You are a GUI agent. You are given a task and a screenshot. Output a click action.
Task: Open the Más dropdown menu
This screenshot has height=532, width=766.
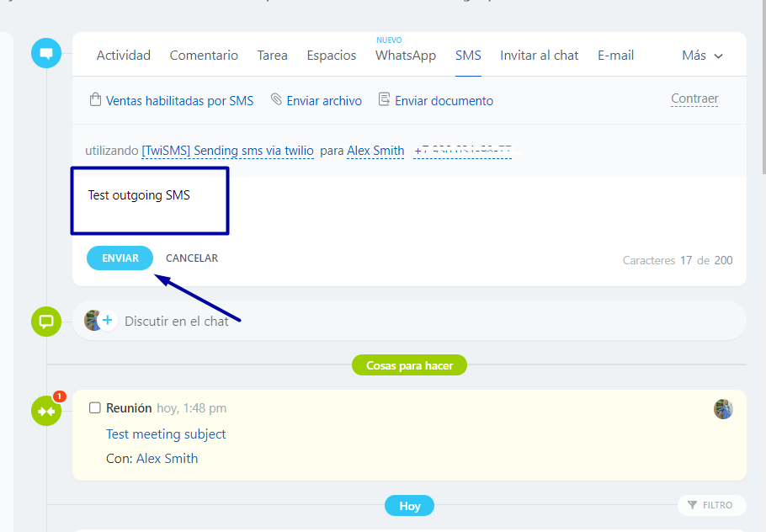(702, 56)
